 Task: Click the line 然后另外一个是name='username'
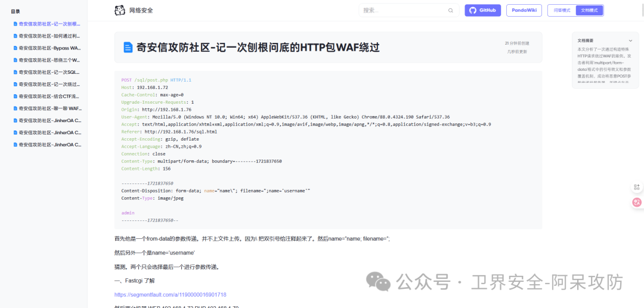point(154,253)
